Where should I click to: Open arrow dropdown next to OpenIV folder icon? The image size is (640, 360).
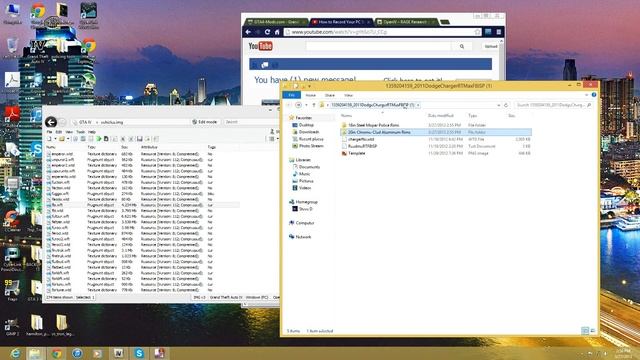pyautogui.click(x=68, y=139)
